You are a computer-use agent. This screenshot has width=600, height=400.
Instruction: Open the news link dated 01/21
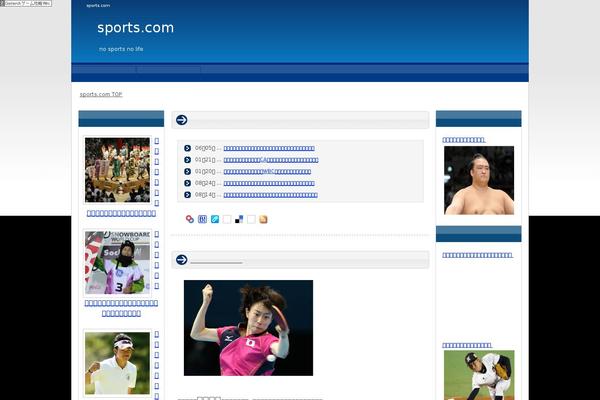pos(271,160)
